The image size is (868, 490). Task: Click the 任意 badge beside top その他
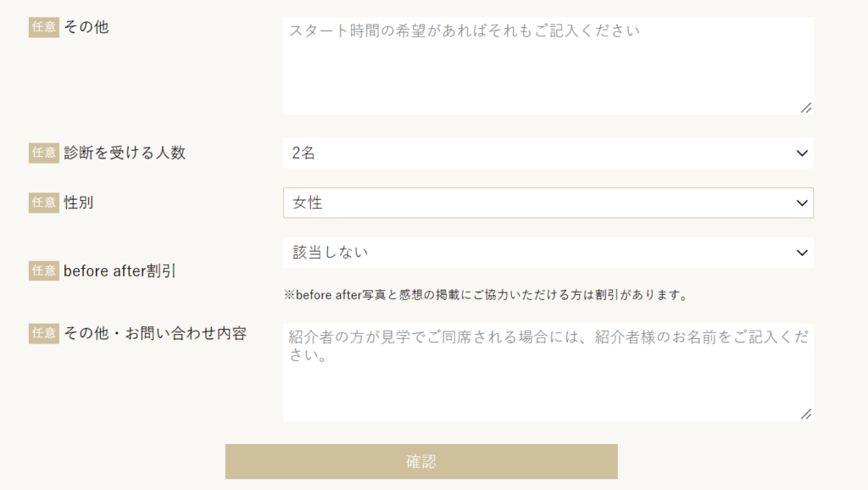tap(44, 27)
